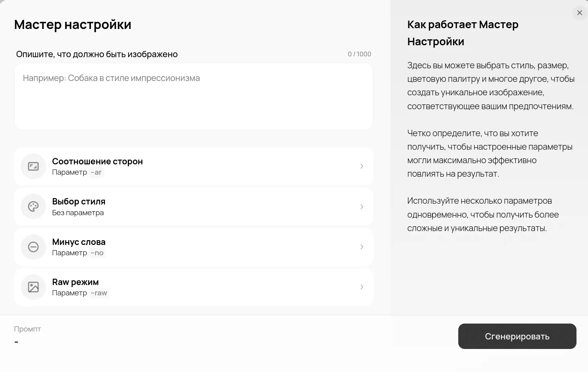The height and width of the screenshot is (372, 588).
Task: Click the palette icon for style selection
Action: pos(33,206)
